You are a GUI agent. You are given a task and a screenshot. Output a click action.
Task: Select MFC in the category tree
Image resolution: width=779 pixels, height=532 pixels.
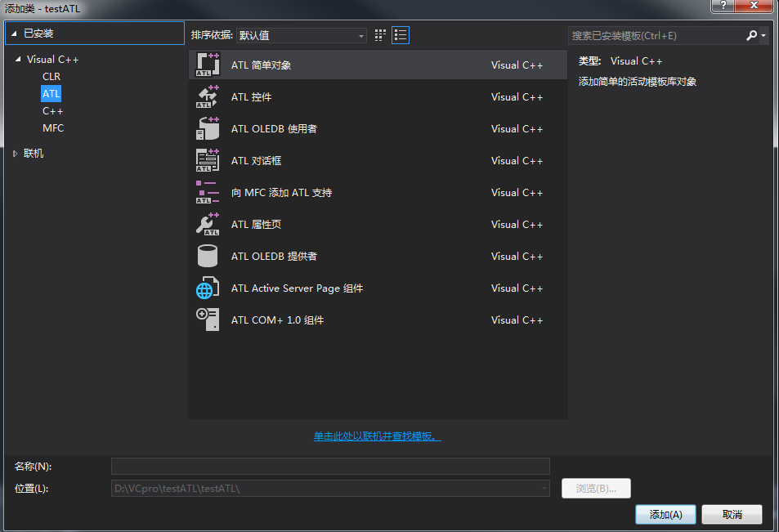(x=53, y=127)
